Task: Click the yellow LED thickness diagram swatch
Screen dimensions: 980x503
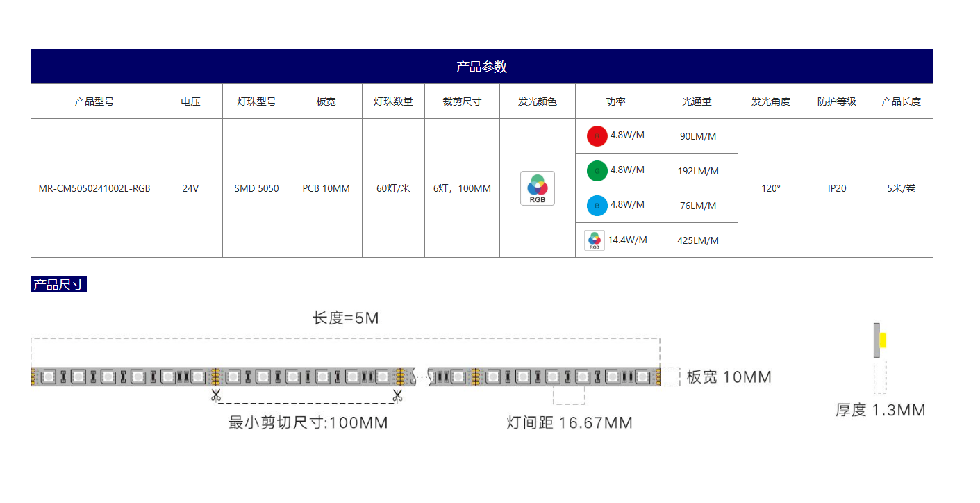Action: pyautogui.click(x=883, y=340)
